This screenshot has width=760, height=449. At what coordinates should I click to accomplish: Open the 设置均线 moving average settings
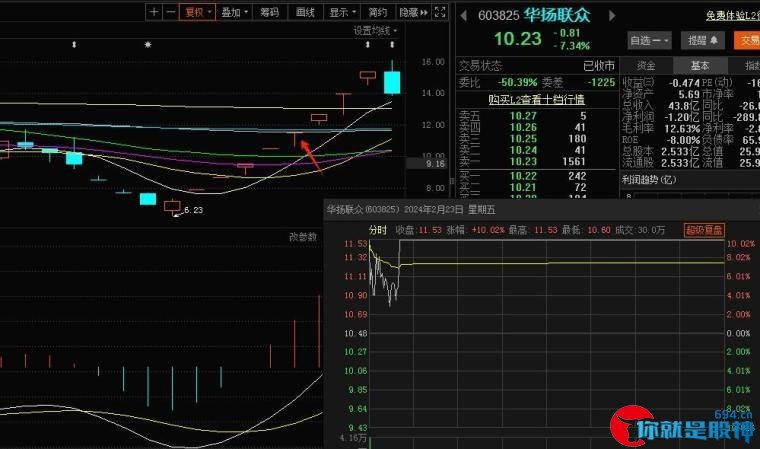tap(375, 31)
